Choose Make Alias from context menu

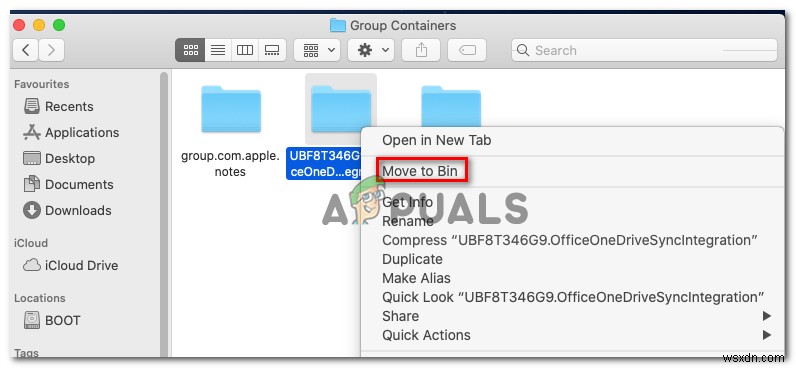coord(416,278)
